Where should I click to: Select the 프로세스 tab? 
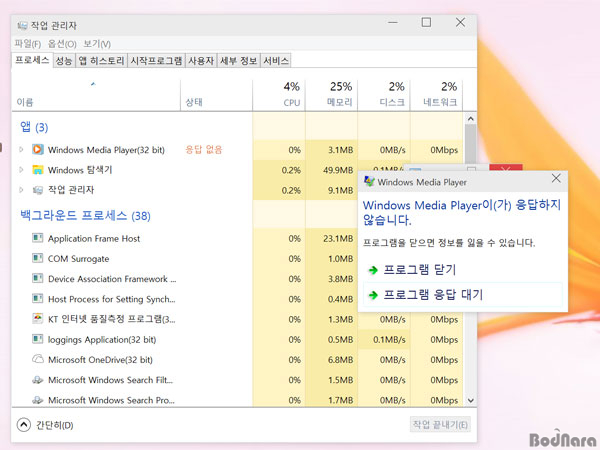point(32,60)
